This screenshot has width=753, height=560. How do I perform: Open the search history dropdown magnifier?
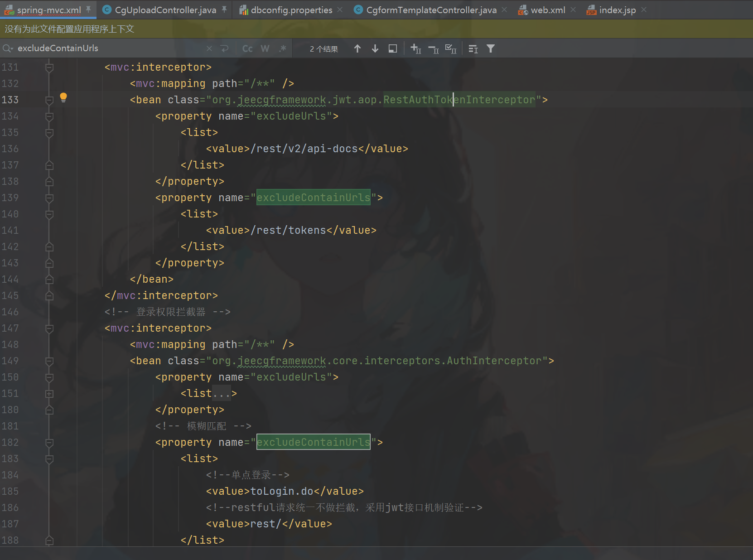click(x=8, y=48)
